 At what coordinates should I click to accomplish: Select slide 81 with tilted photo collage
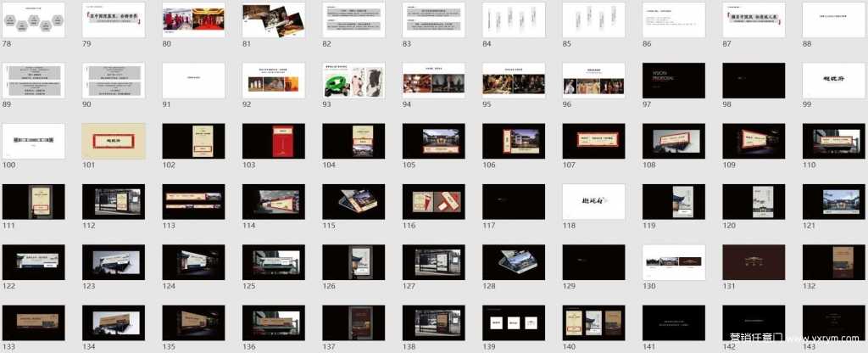(x=273, y=19)
